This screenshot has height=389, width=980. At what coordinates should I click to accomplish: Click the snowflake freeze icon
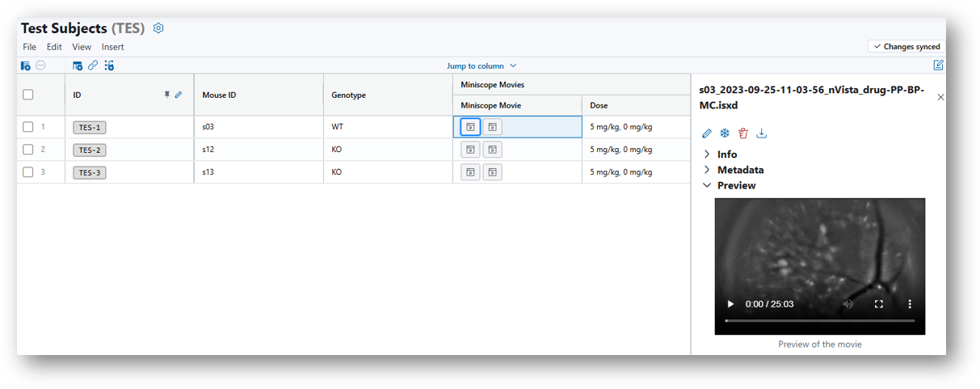coord(725,133)
